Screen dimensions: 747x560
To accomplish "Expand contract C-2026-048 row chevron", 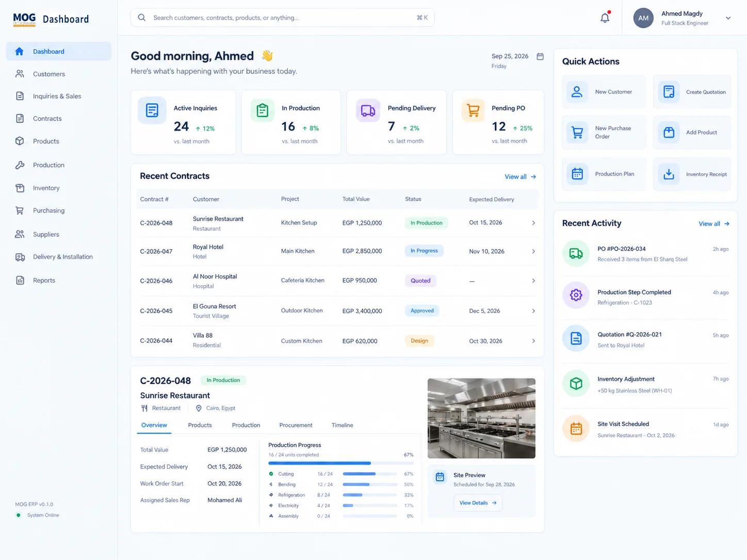I will [x=533, y=223].
